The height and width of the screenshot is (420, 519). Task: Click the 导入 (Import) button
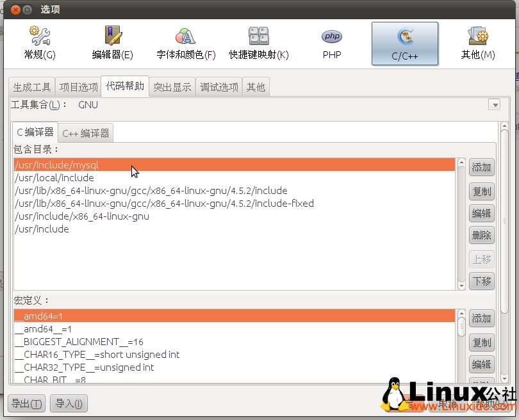pos(69,403)
